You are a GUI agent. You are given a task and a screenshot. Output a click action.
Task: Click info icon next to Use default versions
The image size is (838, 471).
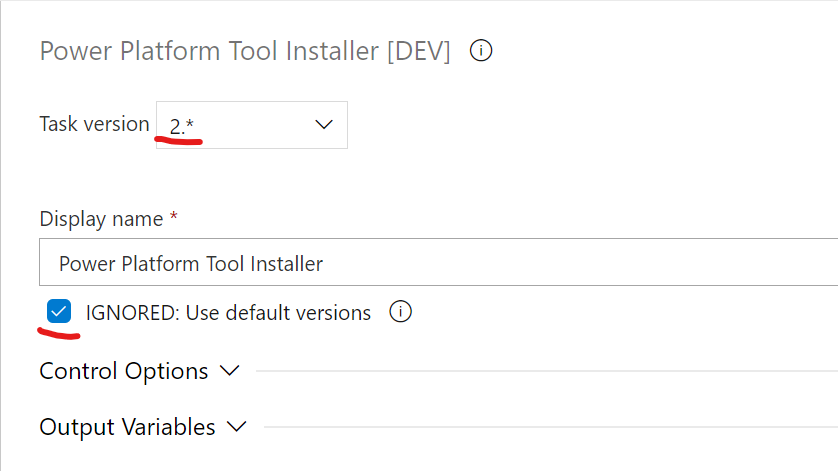(x=400, y=312)
